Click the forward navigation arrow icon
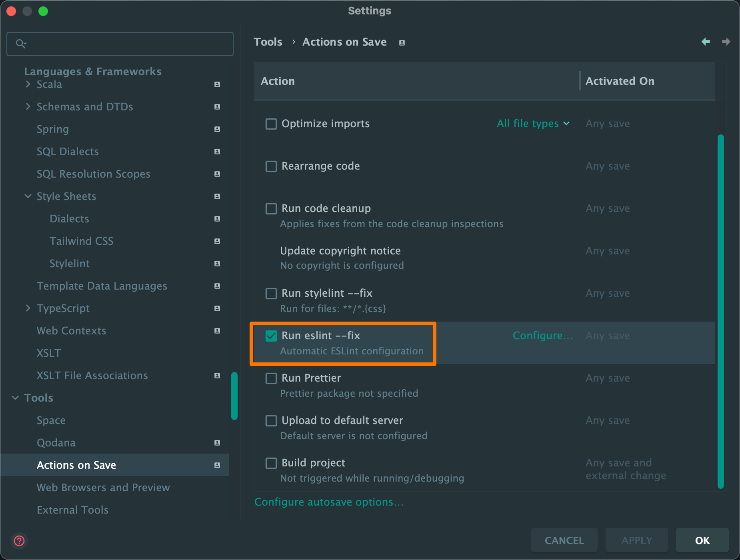This screenshot has height=560, width=740. tap(726, 42)
